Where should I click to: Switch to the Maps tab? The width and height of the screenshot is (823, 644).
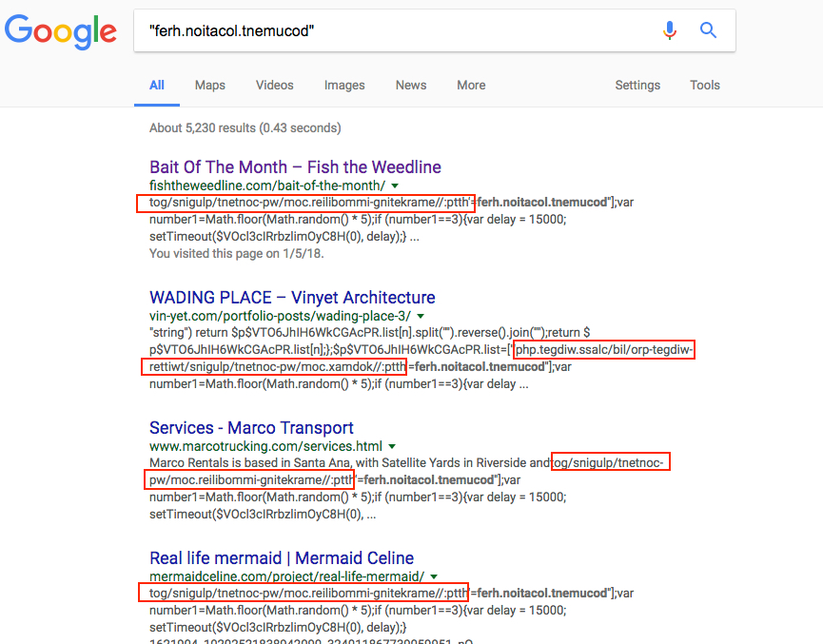[210, 85]
